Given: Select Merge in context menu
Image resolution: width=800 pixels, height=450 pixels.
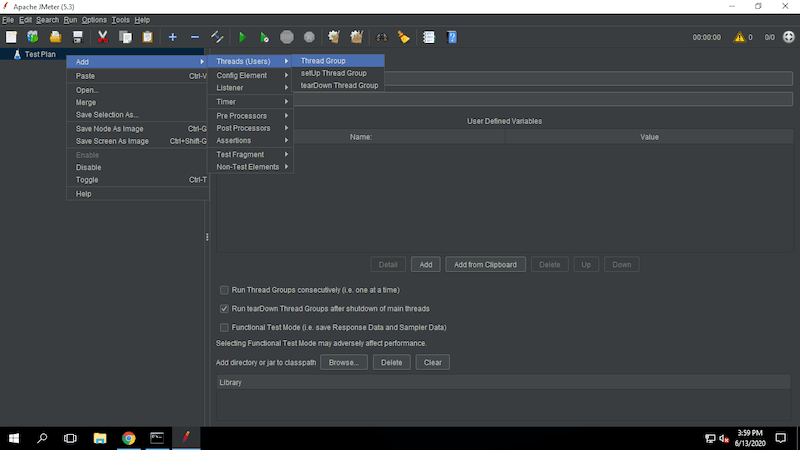Looking at the screenshot, I should [x=138, y=103].
